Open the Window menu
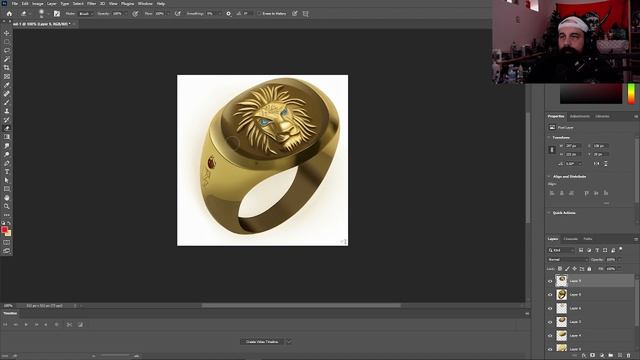The height and width of the screenshot is (360, 640). 145,4
